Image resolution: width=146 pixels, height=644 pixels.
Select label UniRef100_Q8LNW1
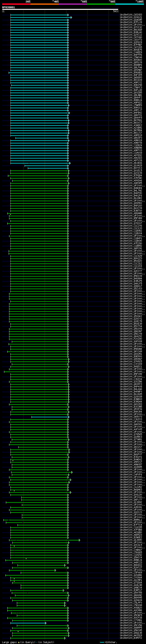pyautogui.click(x=131, y=95)
